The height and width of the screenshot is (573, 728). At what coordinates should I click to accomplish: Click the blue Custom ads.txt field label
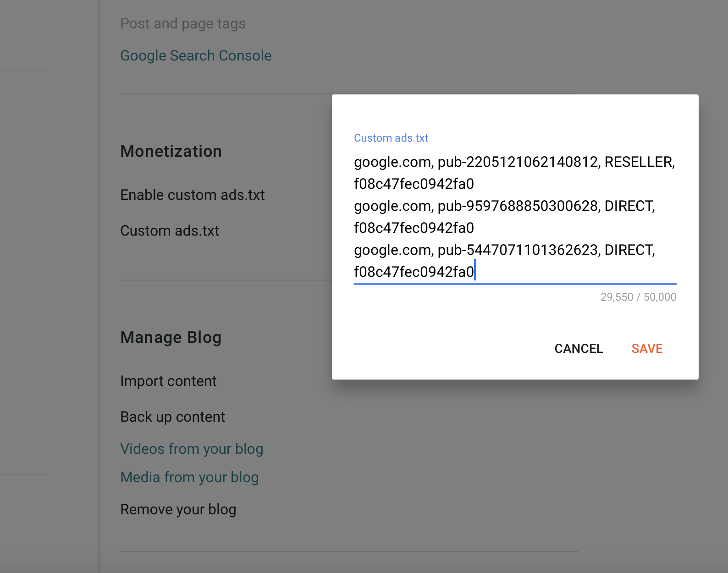[x=391, y=138]
